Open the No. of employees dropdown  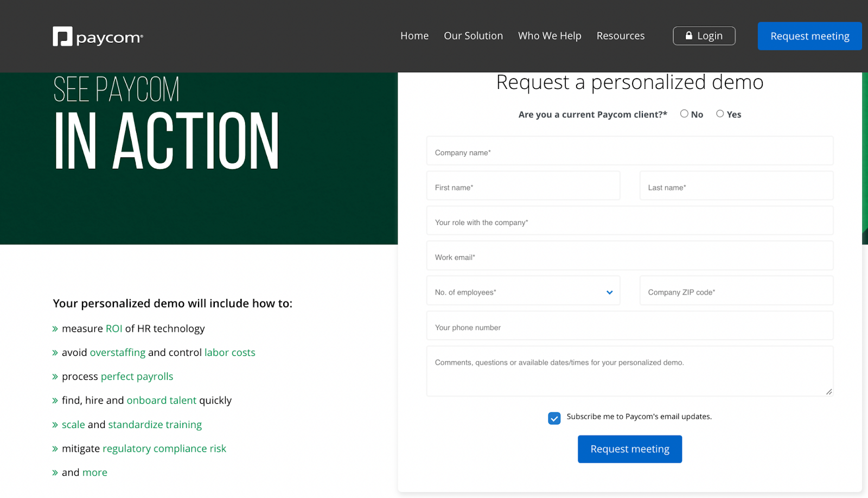click(523, 291)
